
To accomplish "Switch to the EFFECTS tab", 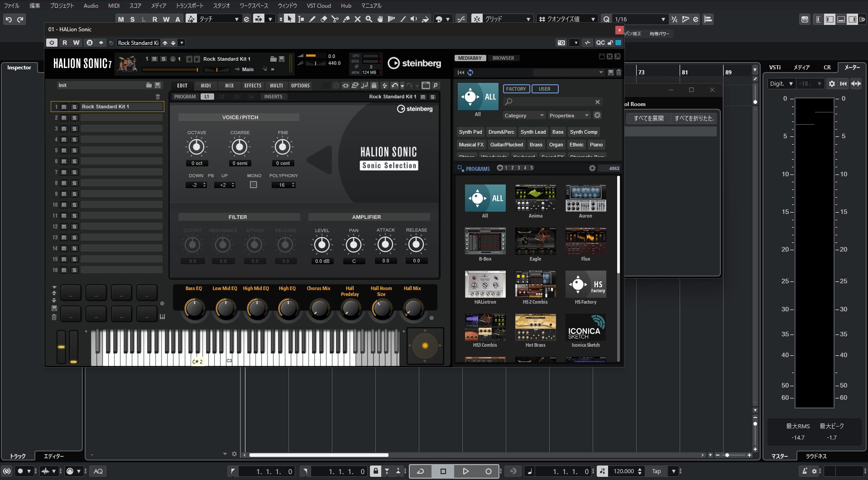I will (x=253, y=85).
